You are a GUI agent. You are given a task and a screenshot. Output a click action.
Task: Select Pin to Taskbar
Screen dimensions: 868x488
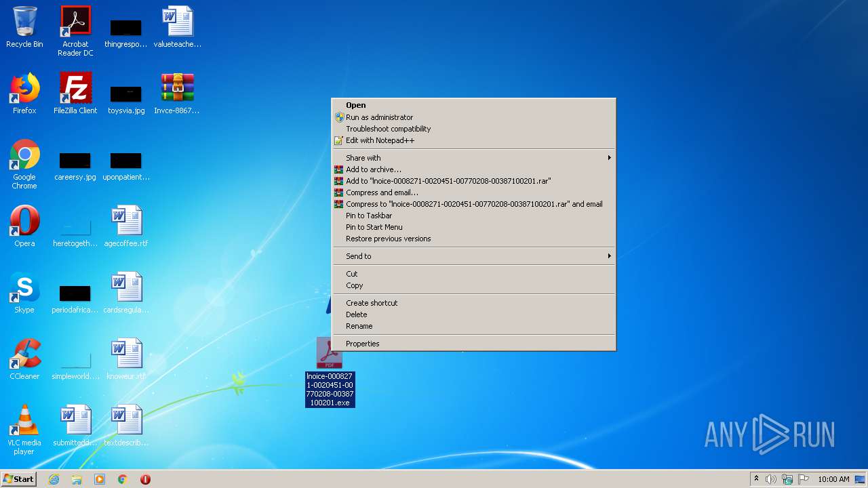[x=473, y=216]
